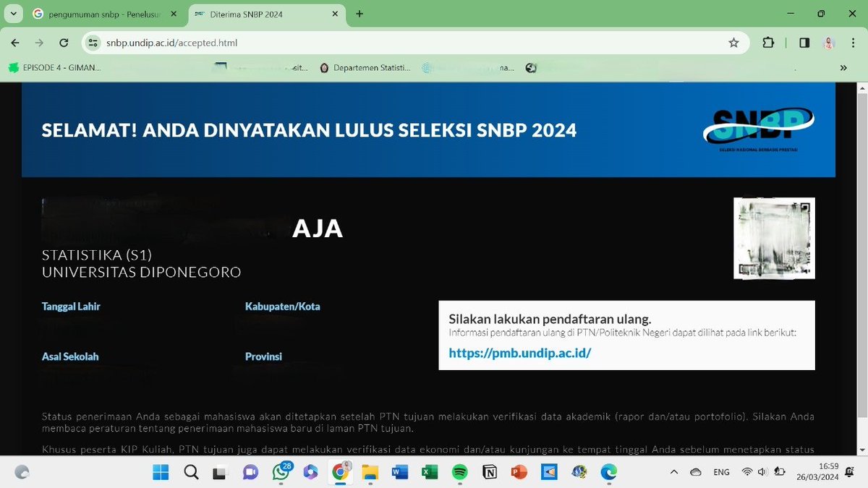Screen dimensions: 868x488
Task: Open Notion from the taskbar
Action: pyautogui.click(x=490, y=472)
